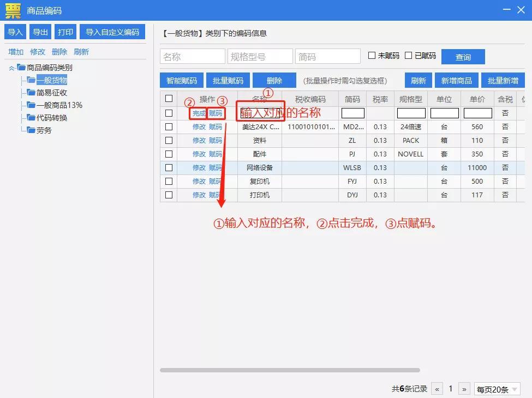The height and width of the screenshot is (398, 532).
Task: Click the folder icon next to 代码转换
Action: tap(31, 117)
